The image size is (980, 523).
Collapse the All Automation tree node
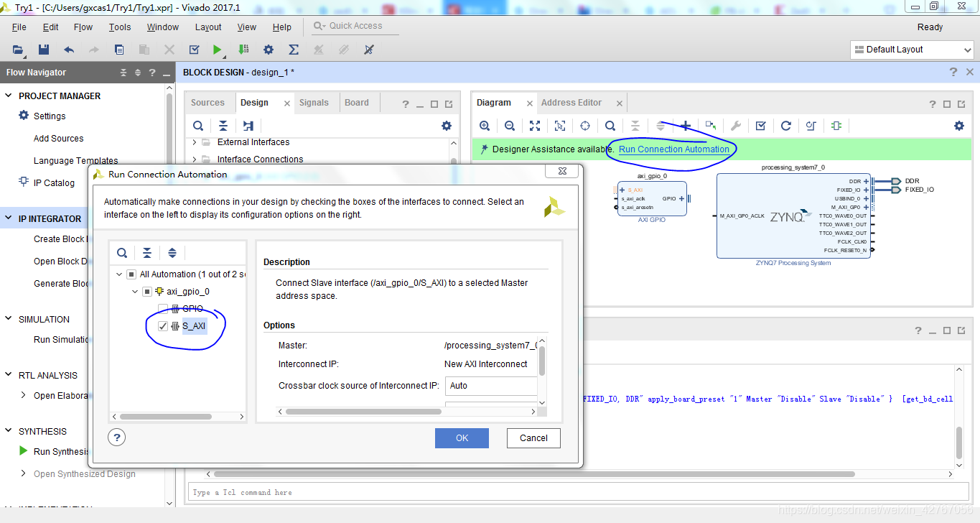(x=119, y=274)
